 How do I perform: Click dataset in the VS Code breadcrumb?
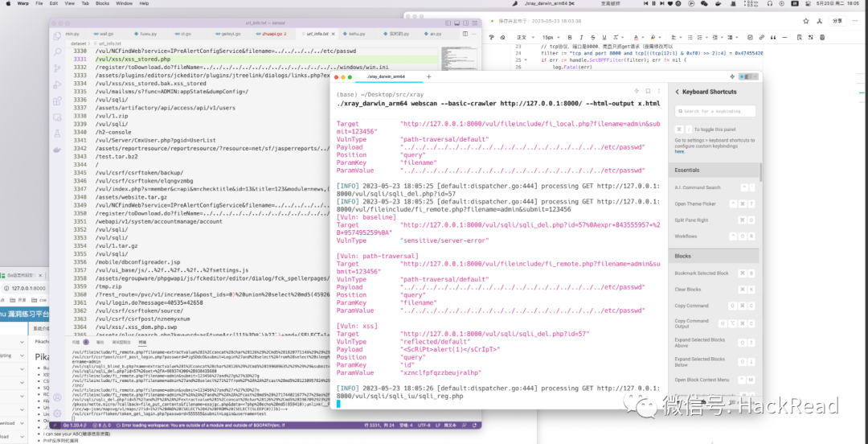79,43
